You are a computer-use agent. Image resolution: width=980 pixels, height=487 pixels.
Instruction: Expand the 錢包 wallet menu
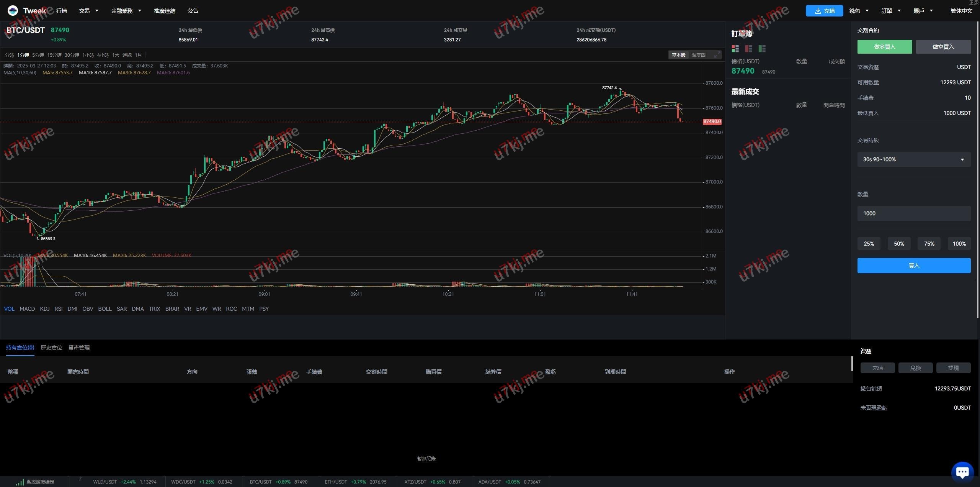pyautogui.click(x=859, y=11)
